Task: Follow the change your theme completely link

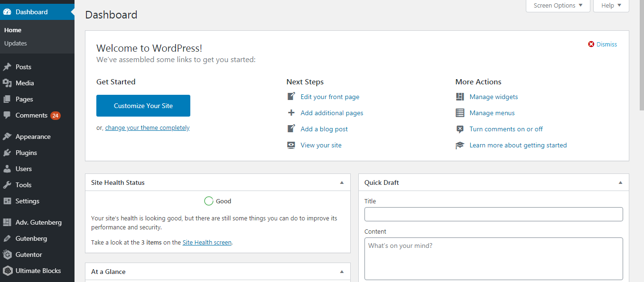Action: click(148, 127)
